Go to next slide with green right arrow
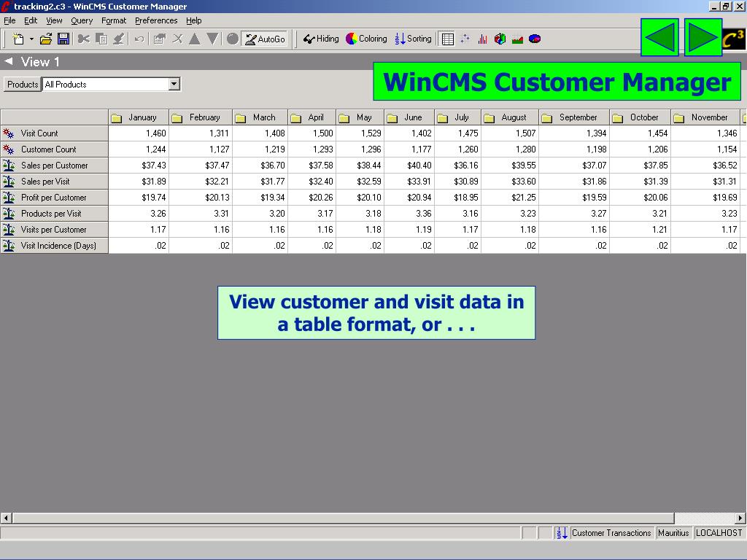Screen dimensions: 747x560 (x=703, y=38)
